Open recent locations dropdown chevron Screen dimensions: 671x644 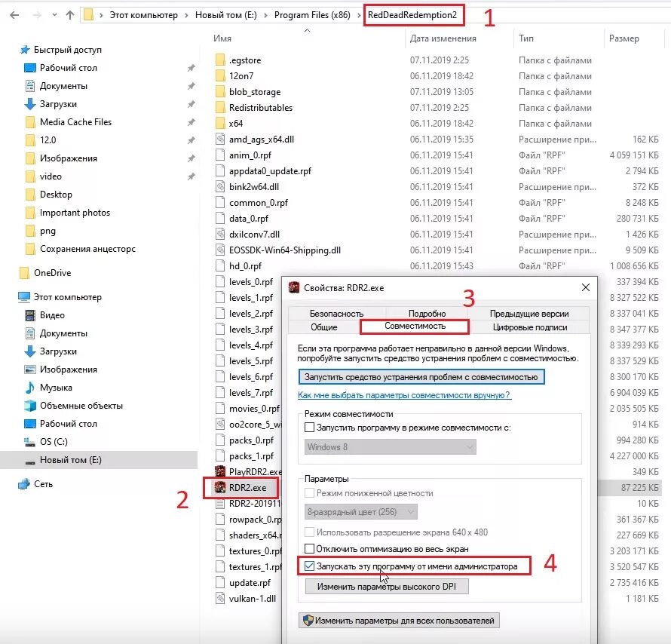point(54,15)
